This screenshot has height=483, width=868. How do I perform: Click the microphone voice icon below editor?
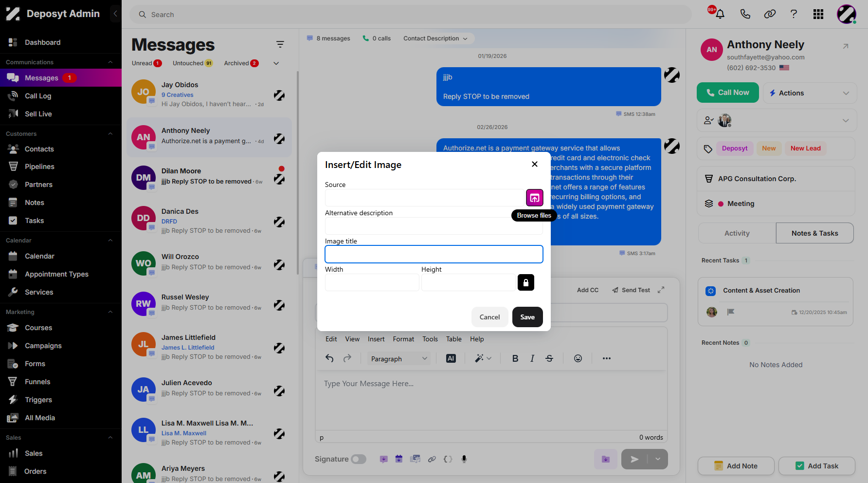(x=464, y=459)
